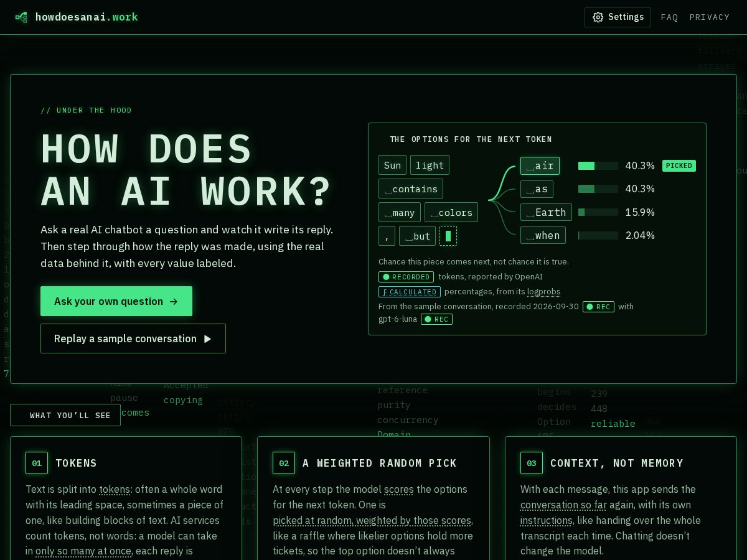Click the blinking cursor token box
Image resolution: width=747 pixels, height=560 pixels.
[448, 236]
